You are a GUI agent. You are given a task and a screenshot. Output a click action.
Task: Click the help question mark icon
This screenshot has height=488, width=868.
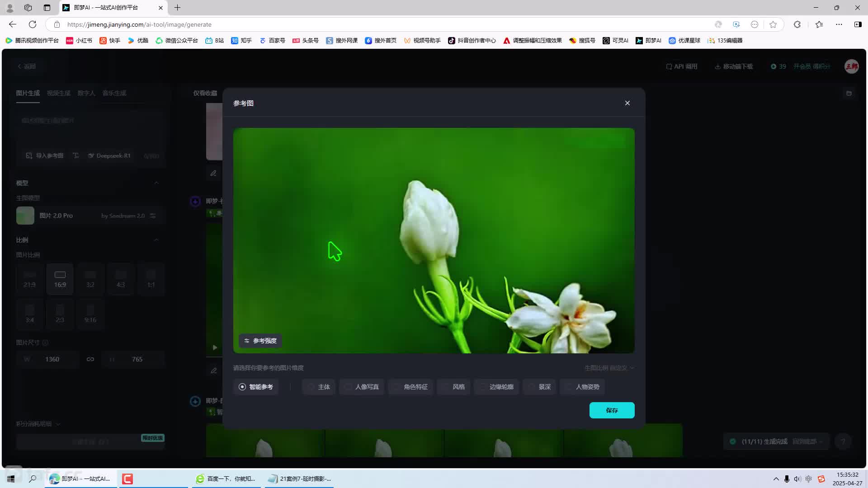pyautogui.click(x=843, y=441)
